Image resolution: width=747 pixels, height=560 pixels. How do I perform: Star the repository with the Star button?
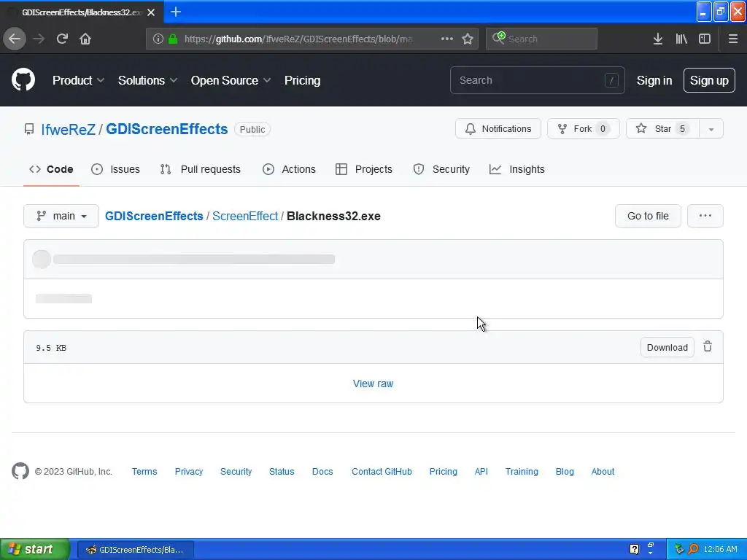pyautogui.click(x=662, y=128)
